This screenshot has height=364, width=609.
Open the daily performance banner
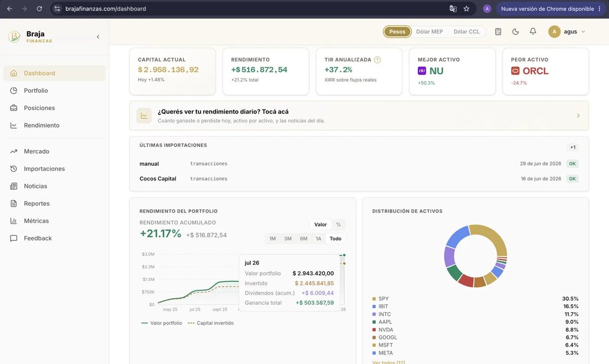[359, 116]
